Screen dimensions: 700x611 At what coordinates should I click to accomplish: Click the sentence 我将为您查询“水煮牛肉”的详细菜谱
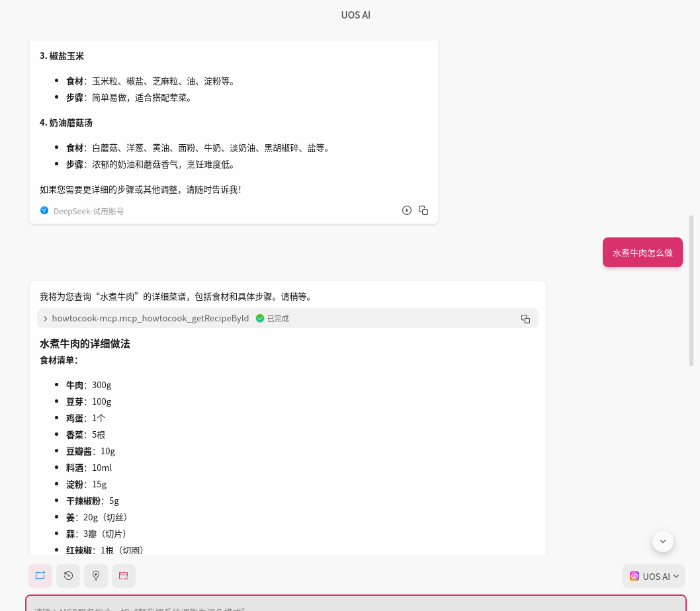click(x=176, y=297)
